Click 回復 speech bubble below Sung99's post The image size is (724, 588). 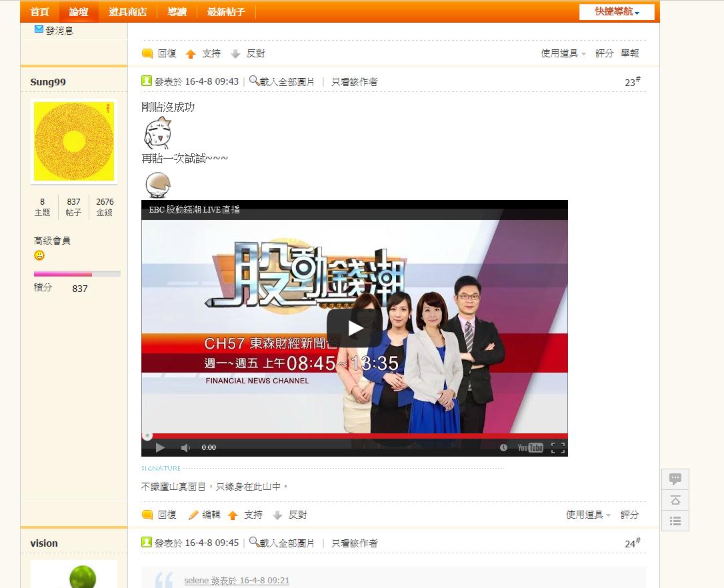147,515
